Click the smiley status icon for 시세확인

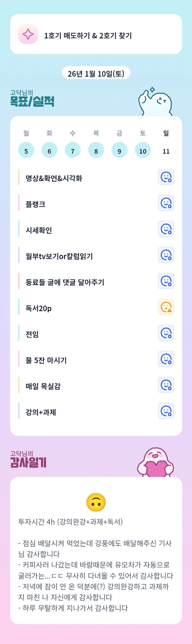pos(166,229)
